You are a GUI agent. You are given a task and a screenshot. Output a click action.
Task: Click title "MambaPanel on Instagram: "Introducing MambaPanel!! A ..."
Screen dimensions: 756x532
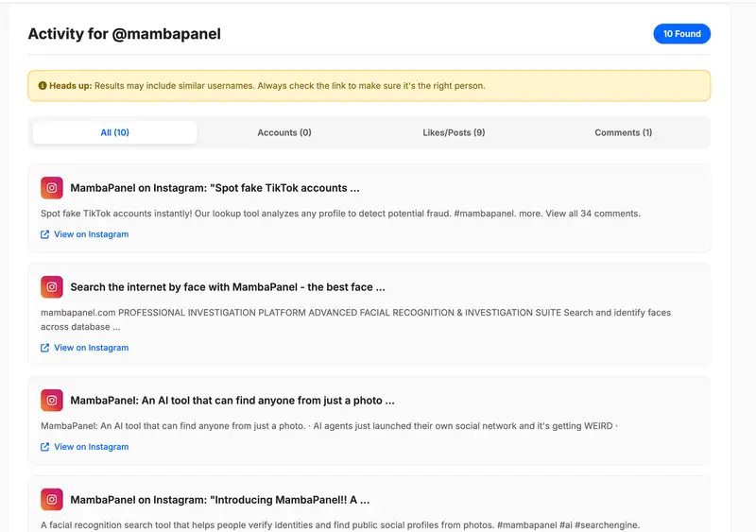(x=220, y=500)
